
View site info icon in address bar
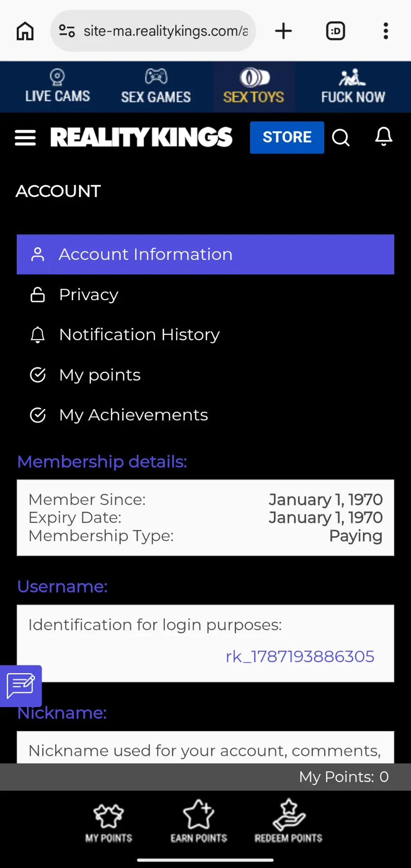(x=67, y=31)
